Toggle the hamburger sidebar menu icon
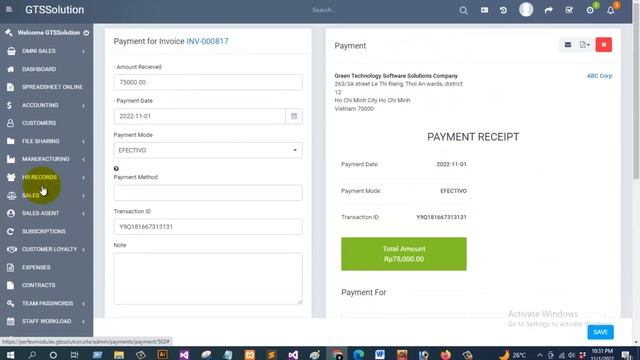Image resolution: width=640 pixels, height=360 pixels. (9, 9)
